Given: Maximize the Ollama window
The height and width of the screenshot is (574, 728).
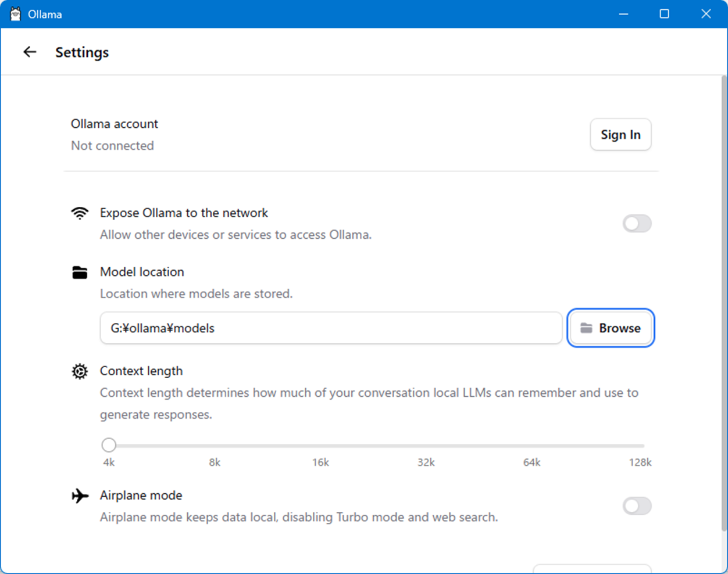Looking at the screenshot, I should coord(665,14).
